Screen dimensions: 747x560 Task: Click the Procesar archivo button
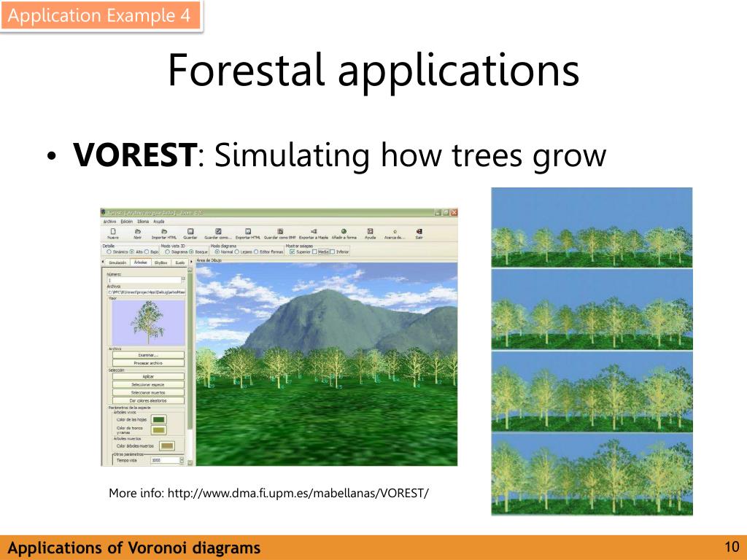[x=148, y=363]
